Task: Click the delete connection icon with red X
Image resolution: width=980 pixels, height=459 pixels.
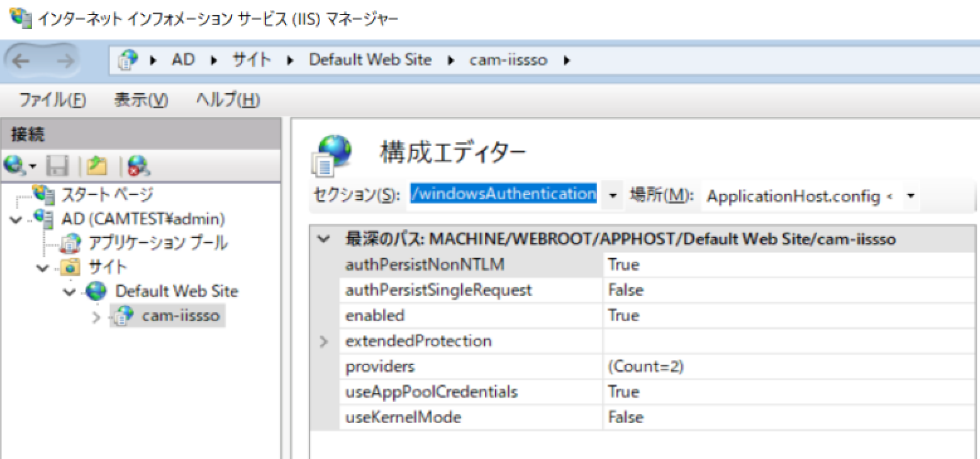Action: click(138, 166)
